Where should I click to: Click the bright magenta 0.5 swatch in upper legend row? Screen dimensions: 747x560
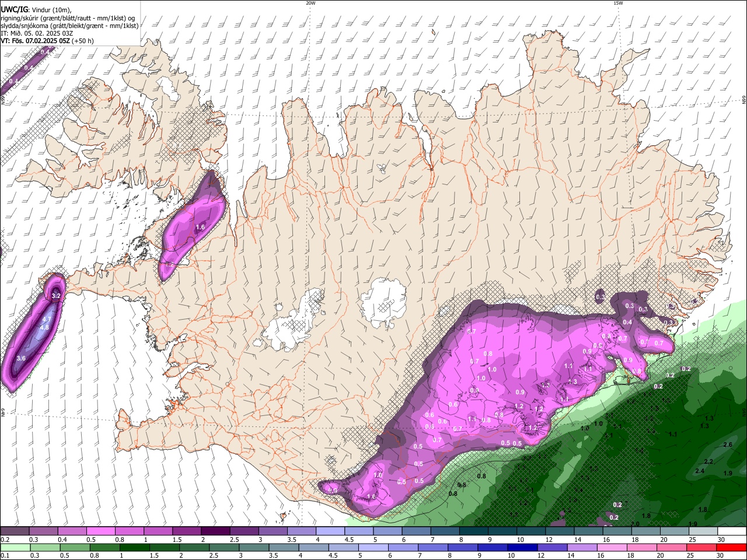click(x=100, y=531)
